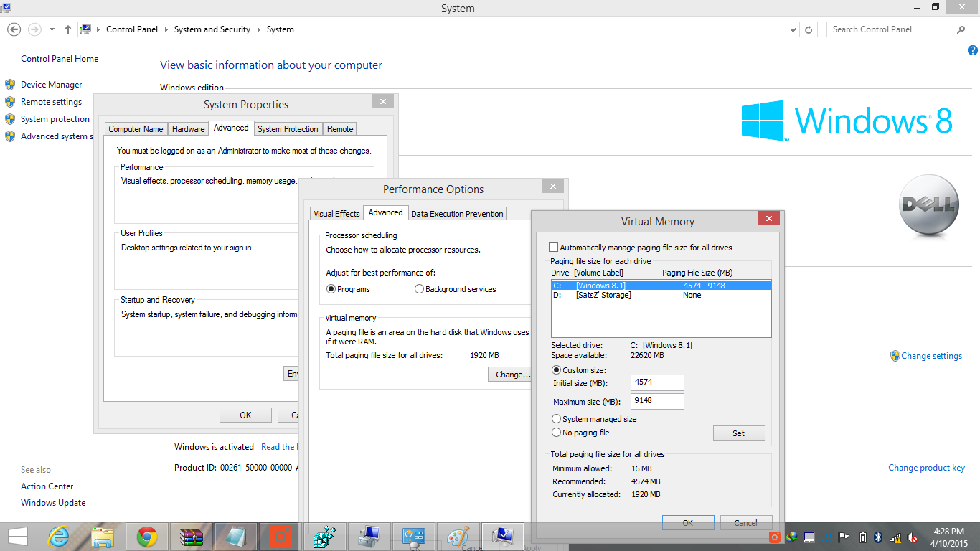The image size is (980, 551).
Task: Open the blue help question mark icon
Action: pos(972,50)
